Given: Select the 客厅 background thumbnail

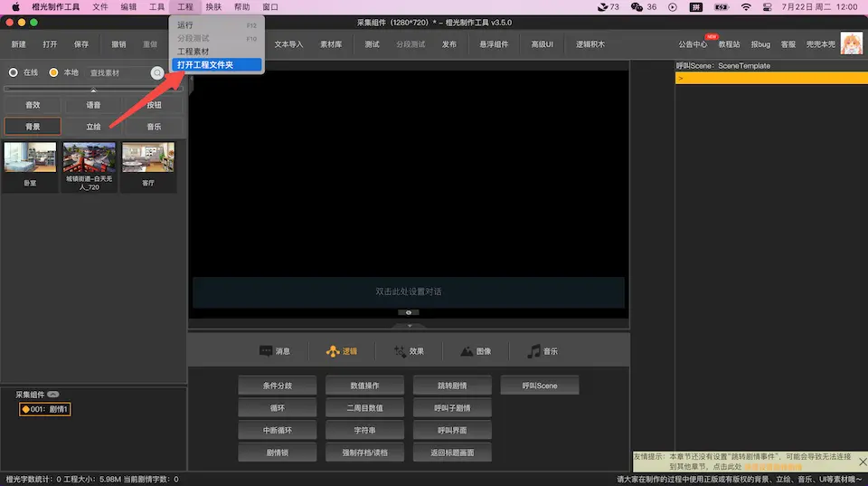Looking at the screenshot, I should click(x=147, y=167).
